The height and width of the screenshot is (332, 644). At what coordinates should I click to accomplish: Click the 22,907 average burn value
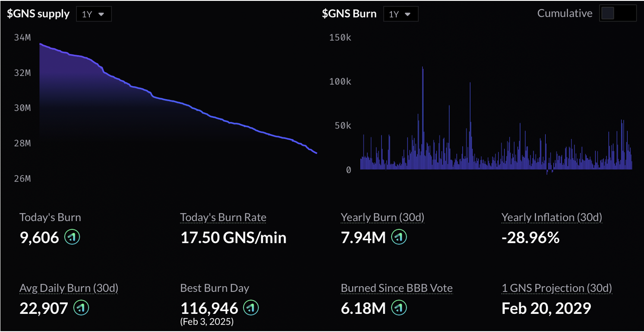(x=44, y=308)
